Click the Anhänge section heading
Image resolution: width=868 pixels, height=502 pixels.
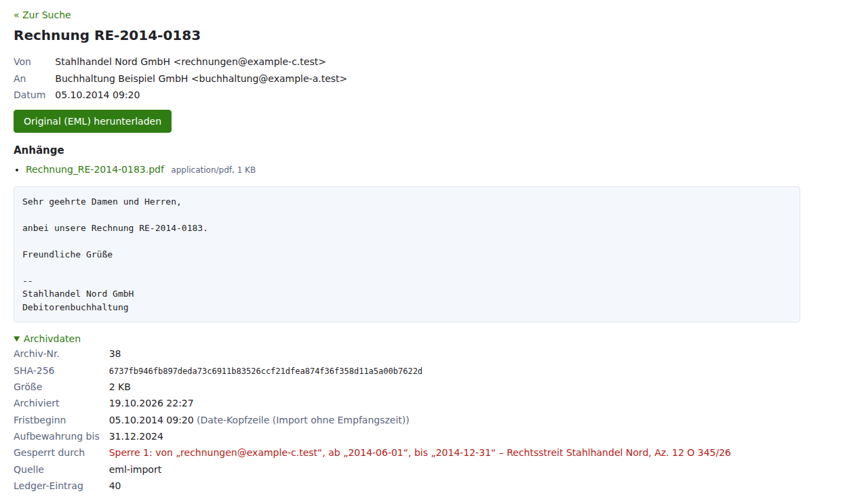click(x=39, y=150)
